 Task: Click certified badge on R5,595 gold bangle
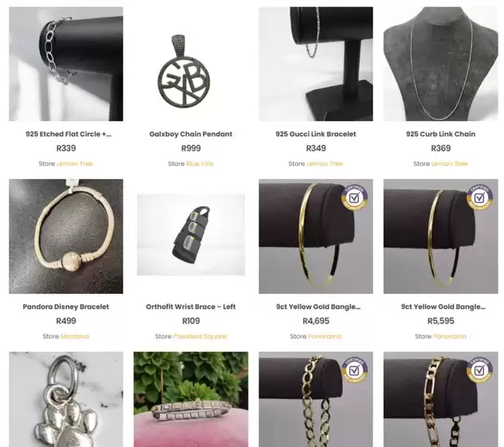pyautogui.click(x=479, y=197)
